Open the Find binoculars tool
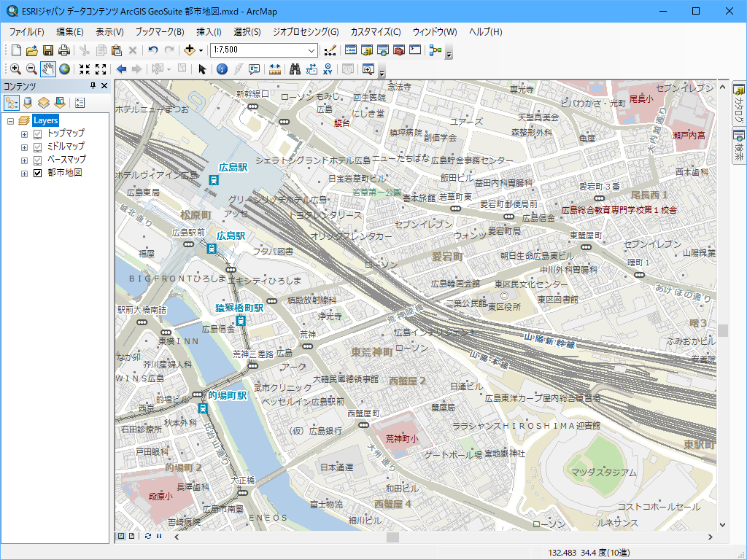Viewport: 747px width, 560px height. pyautogui.click(x=295, y=69)
